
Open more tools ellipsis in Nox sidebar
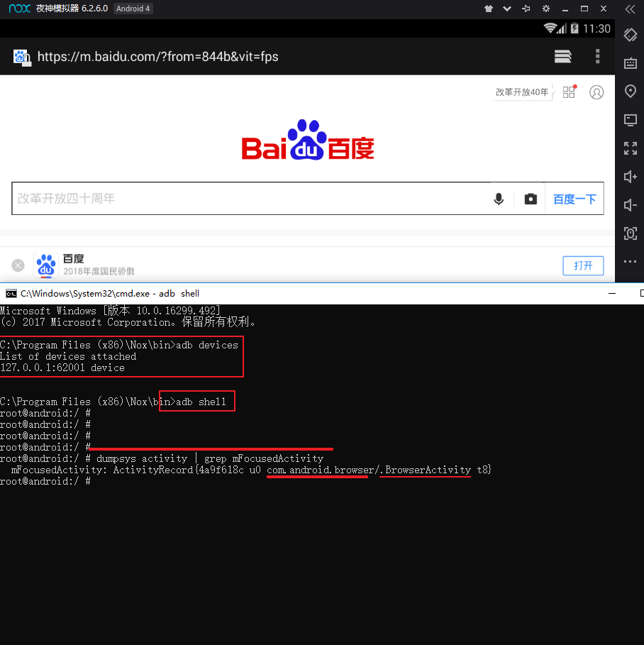(630, 261)
